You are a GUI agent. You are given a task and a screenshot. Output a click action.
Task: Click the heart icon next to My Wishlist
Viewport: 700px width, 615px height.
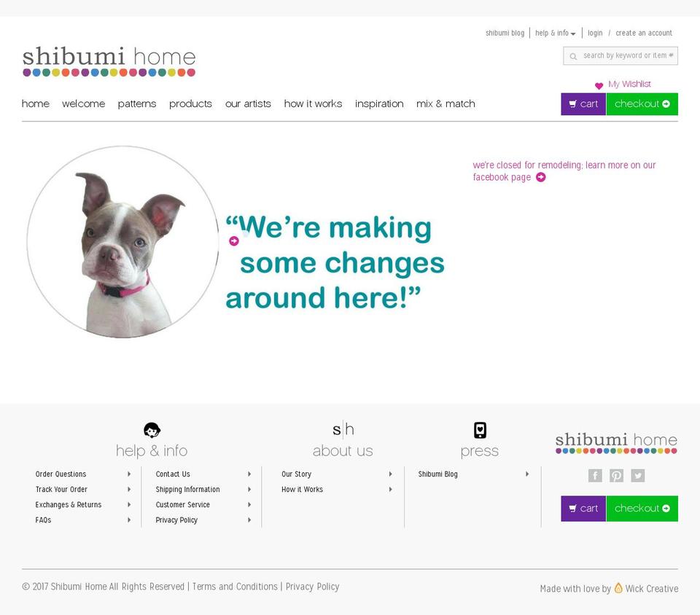coord(599,85)
